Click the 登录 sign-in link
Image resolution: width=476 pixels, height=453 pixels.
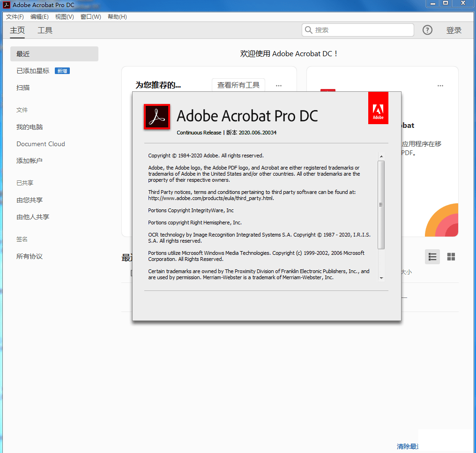[454, 30]
